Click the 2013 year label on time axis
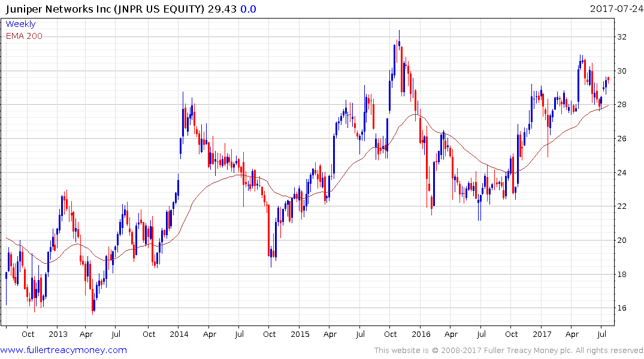This screenshot has width=644, height=359. pos(58,334)
